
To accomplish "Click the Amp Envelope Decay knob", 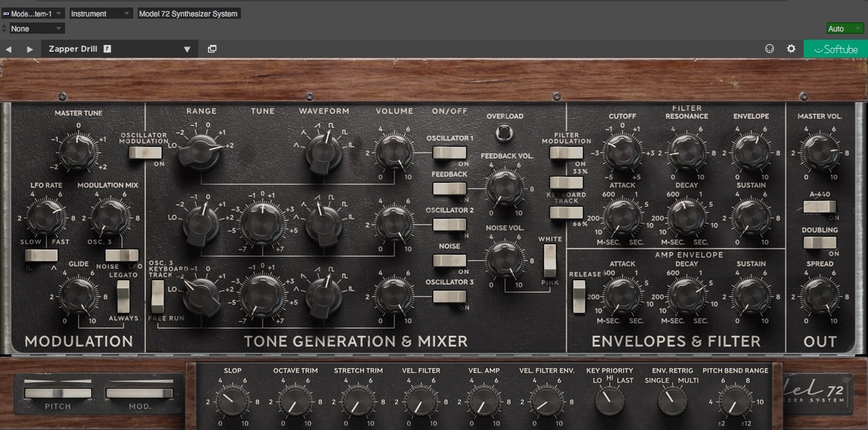I will [x=686, y=297].
